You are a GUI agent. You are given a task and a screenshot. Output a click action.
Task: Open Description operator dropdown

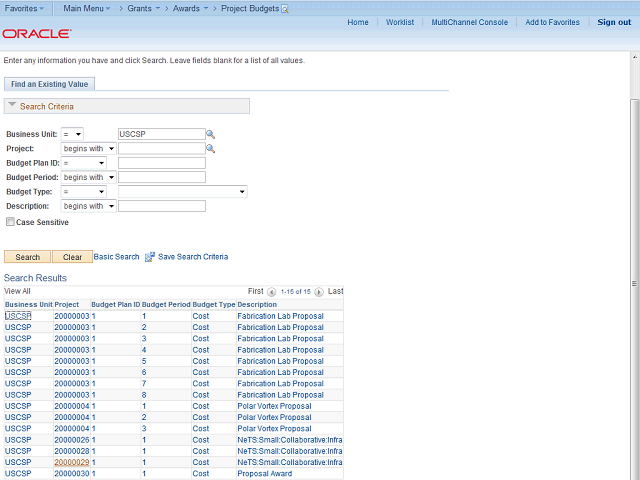[x=89, y=206]
